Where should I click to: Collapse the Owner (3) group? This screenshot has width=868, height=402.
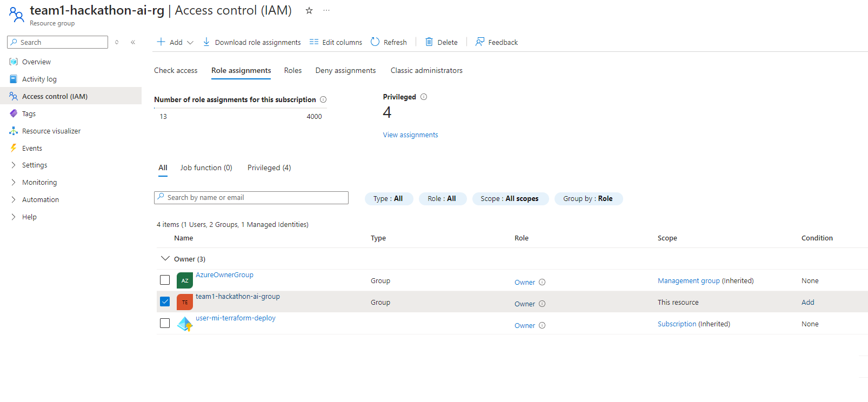click(x=165, y=259)
